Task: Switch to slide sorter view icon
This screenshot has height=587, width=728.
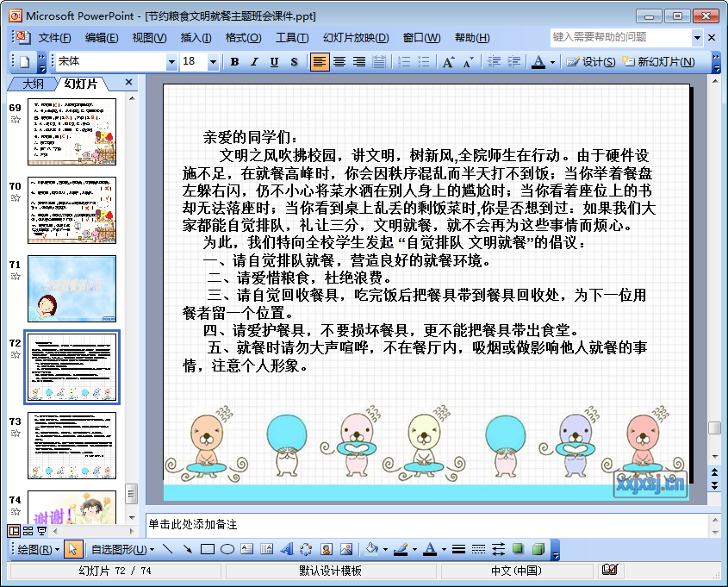Action: (x=28, y=531)
